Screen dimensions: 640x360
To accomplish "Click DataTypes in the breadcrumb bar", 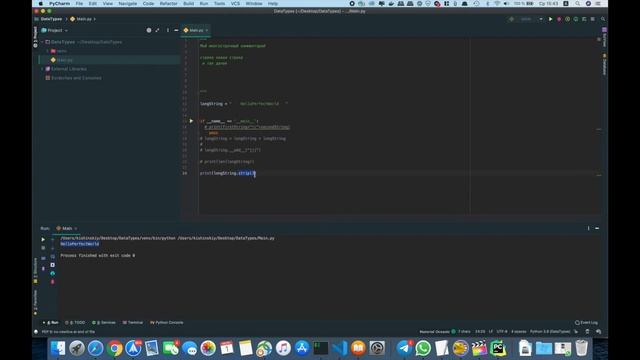I will coord(51,19).
